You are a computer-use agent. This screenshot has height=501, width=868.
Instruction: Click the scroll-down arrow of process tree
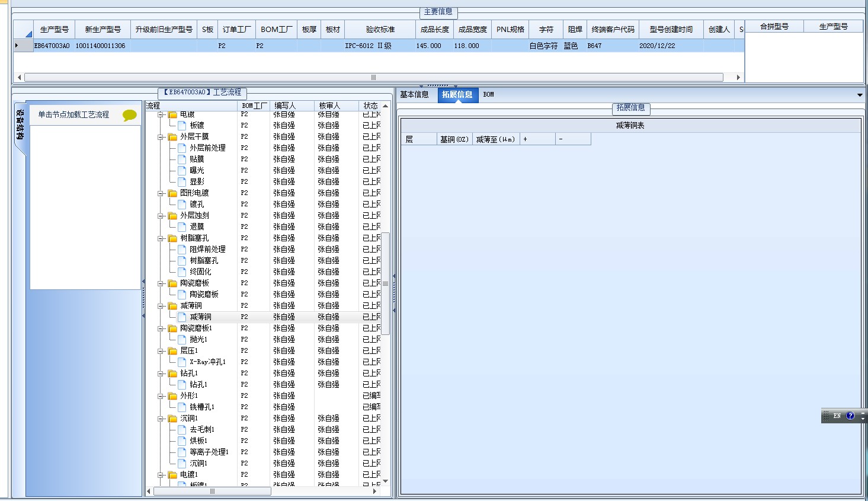[385, 481]
